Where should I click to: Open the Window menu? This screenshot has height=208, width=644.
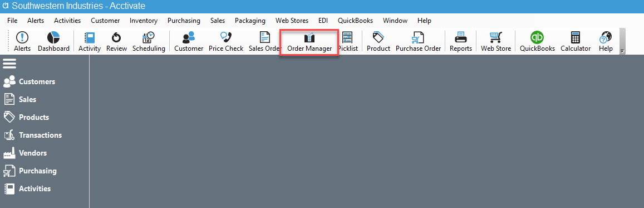[395, 21]
